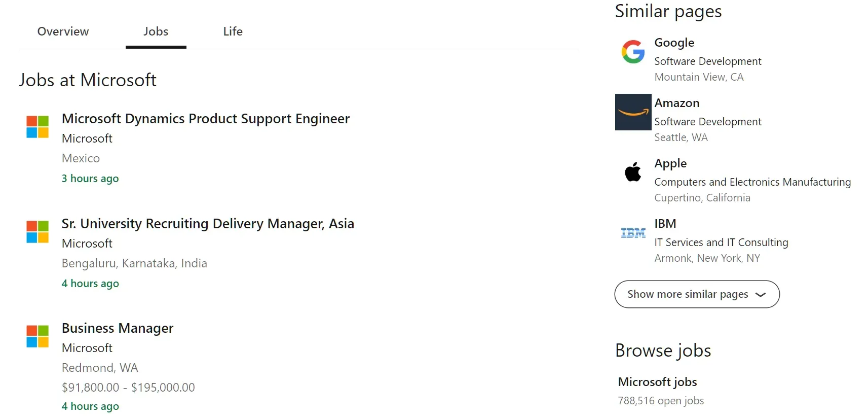Click the Microsoft jobs link under Browse jobs
Viewport: 868px width, 418px height.
(x=657, y=381)
